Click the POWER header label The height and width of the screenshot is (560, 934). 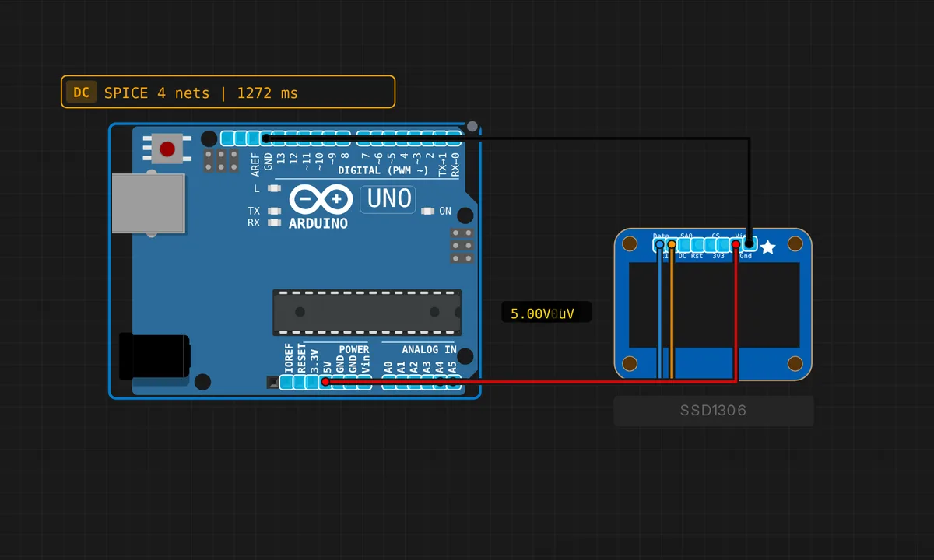(x=354, y=350)
